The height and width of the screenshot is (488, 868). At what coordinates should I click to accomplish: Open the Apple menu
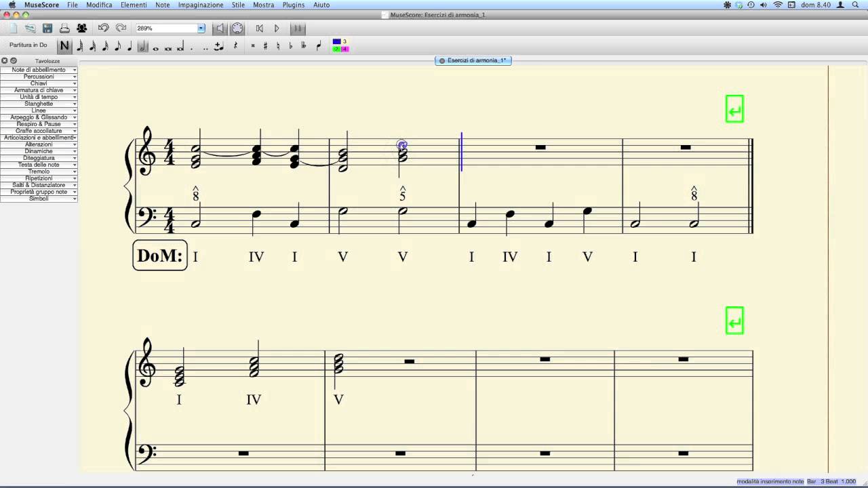click(12, 5)
